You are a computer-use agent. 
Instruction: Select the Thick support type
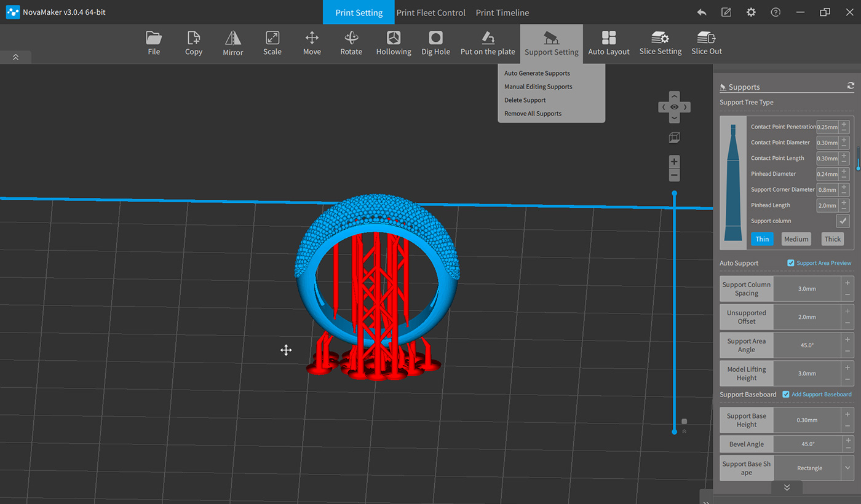pyautogui.click(x=833, y=239)
